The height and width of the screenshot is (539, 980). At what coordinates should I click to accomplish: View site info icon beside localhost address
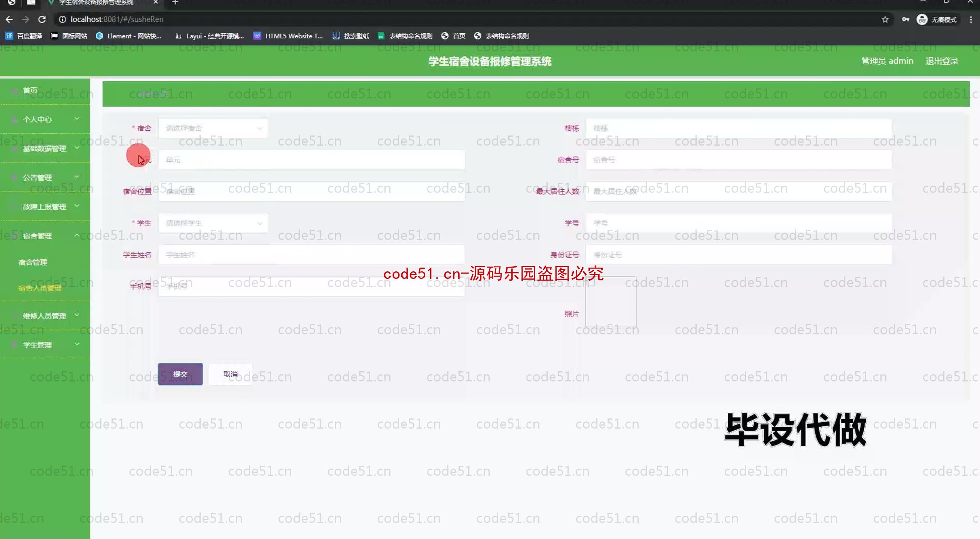pyautogui.click(x=63, y=19)
